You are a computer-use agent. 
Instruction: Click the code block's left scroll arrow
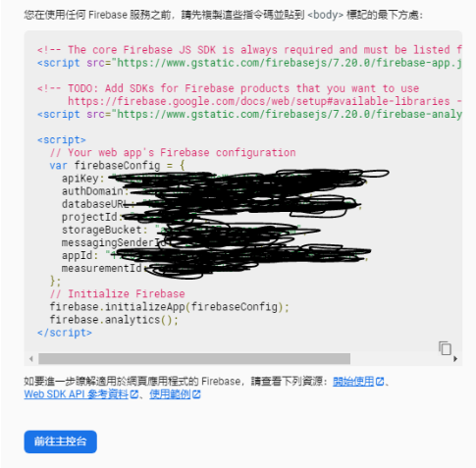coord(31,359)
